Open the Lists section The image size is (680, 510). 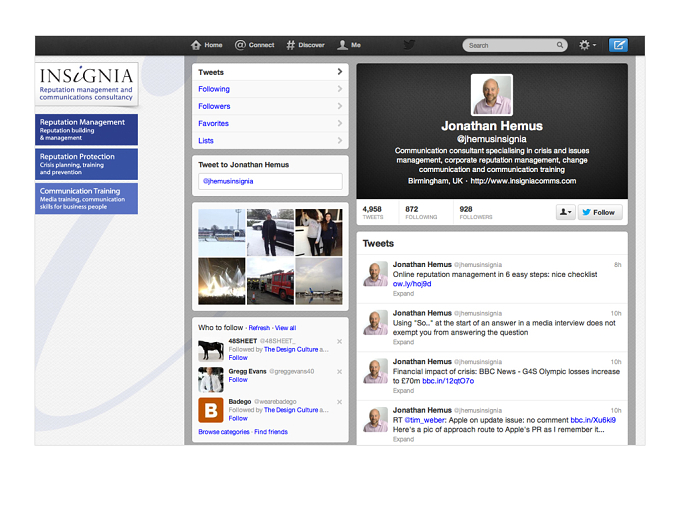click(x=270, y=141)
